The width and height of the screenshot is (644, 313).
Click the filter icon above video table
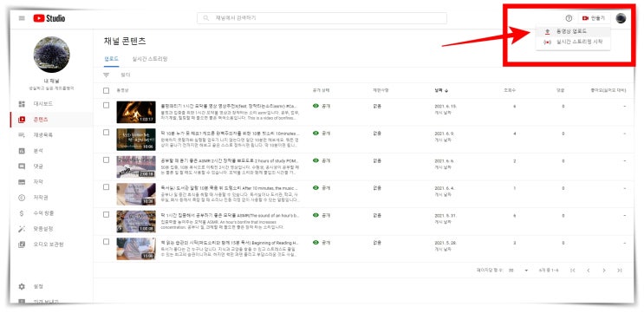[107, 75]
